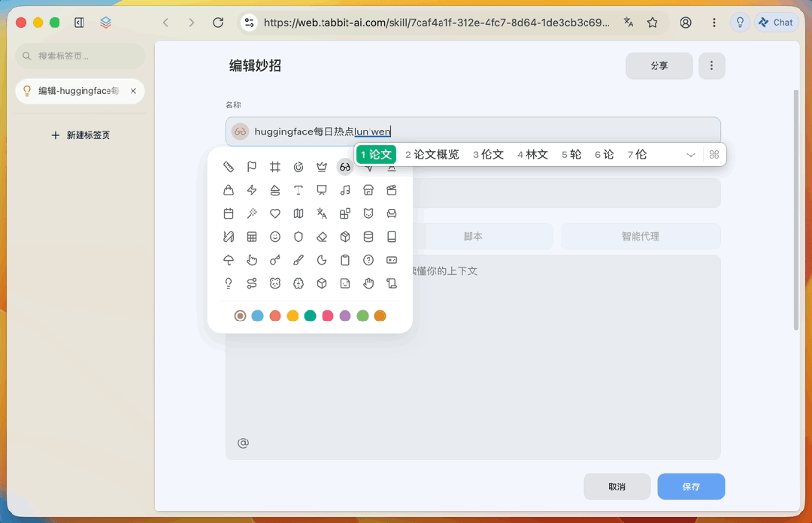Close the 编辑-huggingface tab
The height and width of the screenshot is (523, 812).
(x=133, y=91)
